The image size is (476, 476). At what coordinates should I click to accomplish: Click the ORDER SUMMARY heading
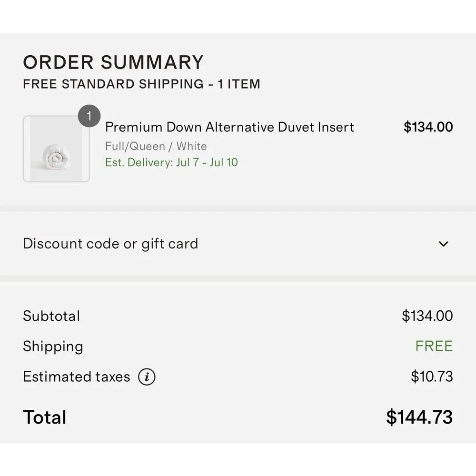tap(113, 62)
